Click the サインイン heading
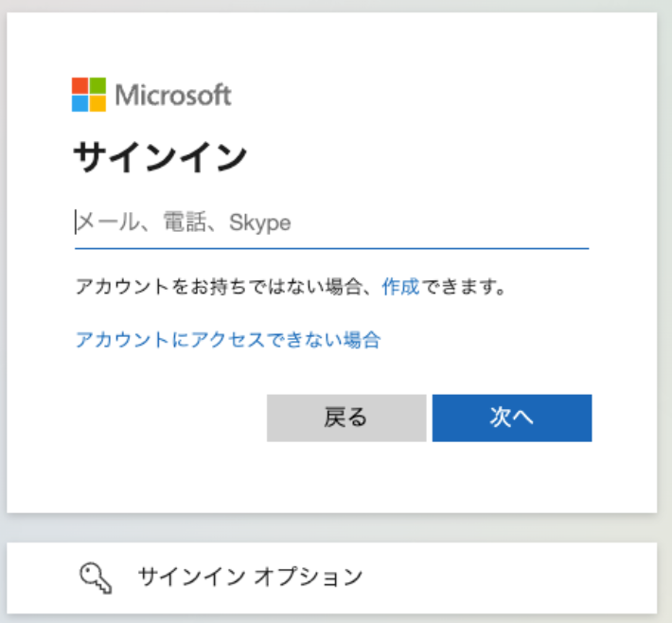The width and height of the screenshot is (672, 623). 159,158
